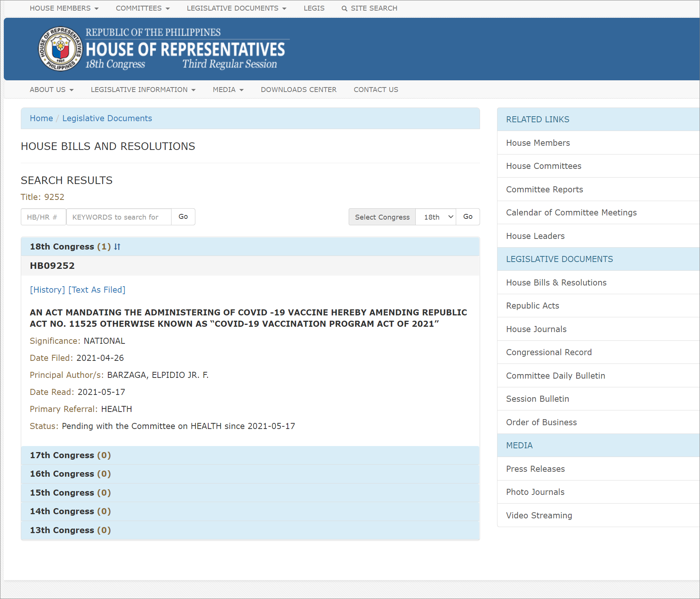
Task: Open the Contact Us page
Action: tap(376, 90)
